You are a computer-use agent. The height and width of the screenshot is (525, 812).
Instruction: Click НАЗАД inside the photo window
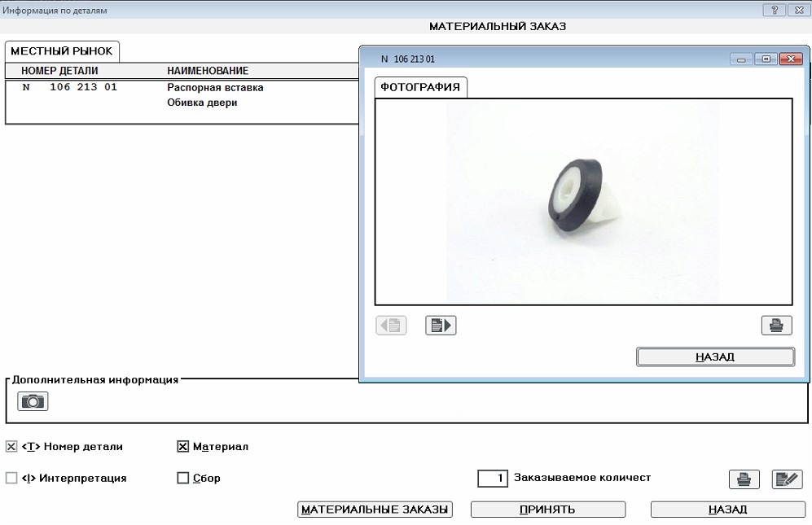(714, 357)
